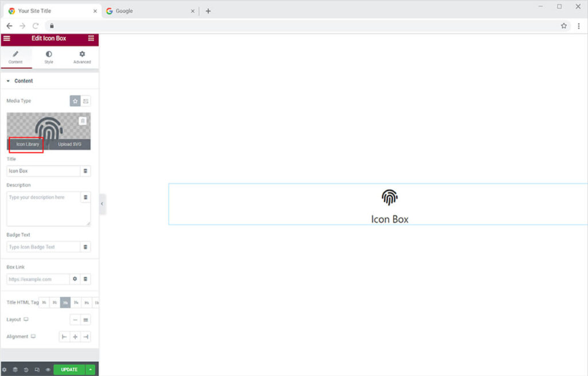This screenshot has height=376, width=588.
Task: Switch to the Style tab
Action: 49,57
